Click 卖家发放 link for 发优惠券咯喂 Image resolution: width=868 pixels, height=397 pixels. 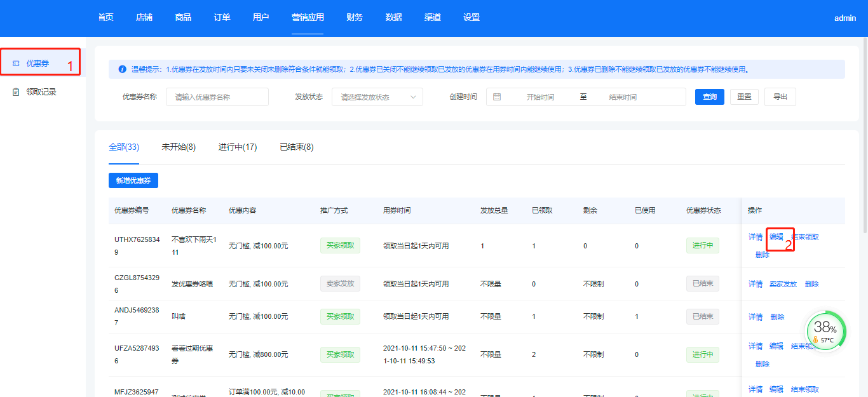[x=783, y=284]
